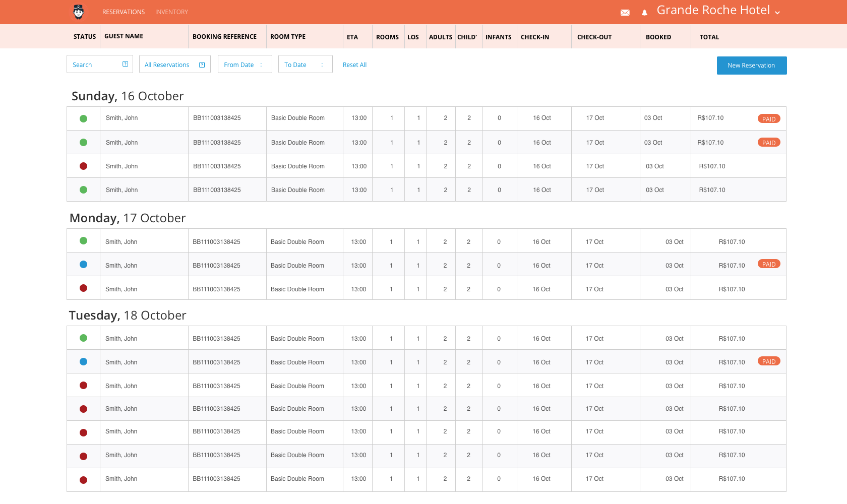The width and height of the screenshot is (847, 504).
Task: Click the picker icon in To Date
Action: 322,65
